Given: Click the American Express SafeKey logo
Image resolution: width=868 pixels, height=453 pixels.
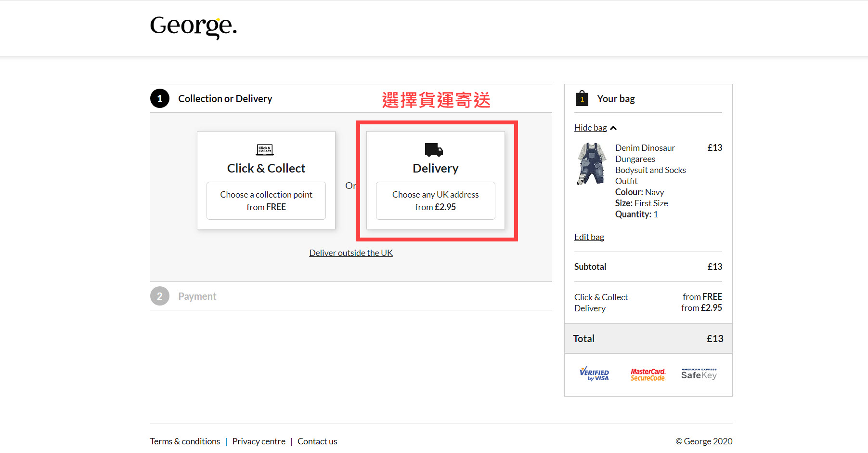Looking at the screenshot, I should point(699,374).
